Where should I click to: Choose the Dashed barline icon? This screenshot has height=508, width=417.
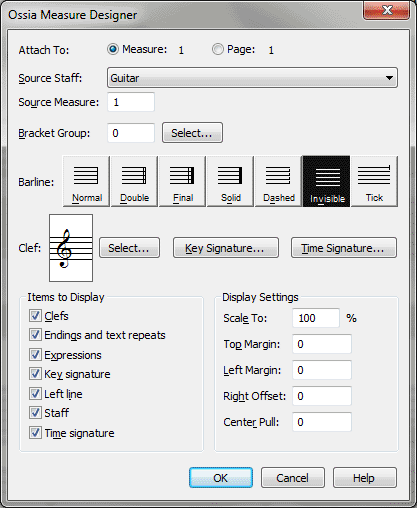278,181
